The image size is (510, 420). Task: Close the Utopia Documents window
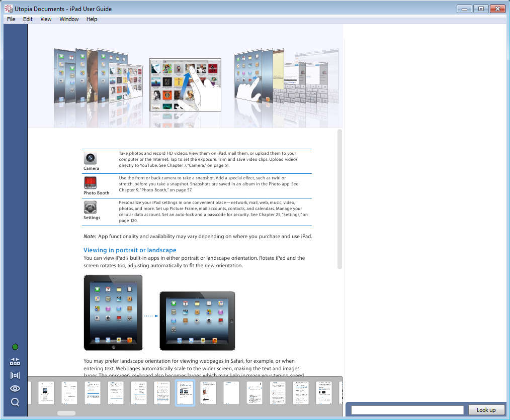497,9
